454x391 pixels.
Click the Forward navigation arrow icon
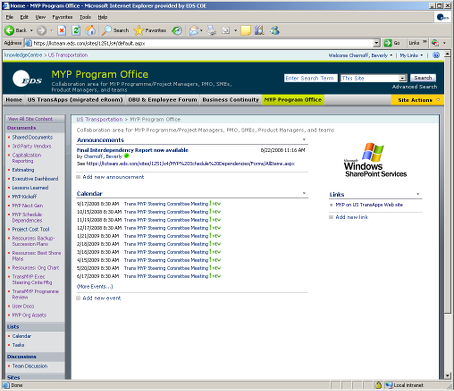[x=41, y=31]
